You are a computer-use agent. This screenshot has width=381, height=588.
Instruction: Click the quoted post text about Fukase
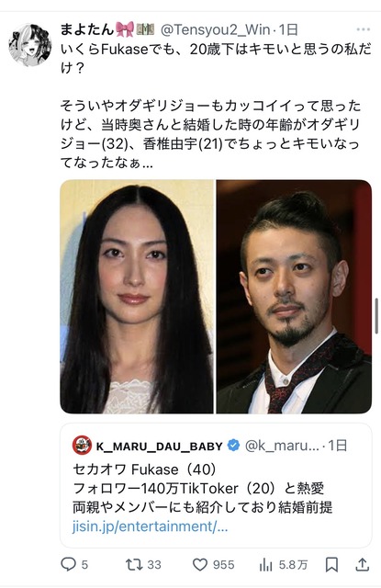pos(202,488)
